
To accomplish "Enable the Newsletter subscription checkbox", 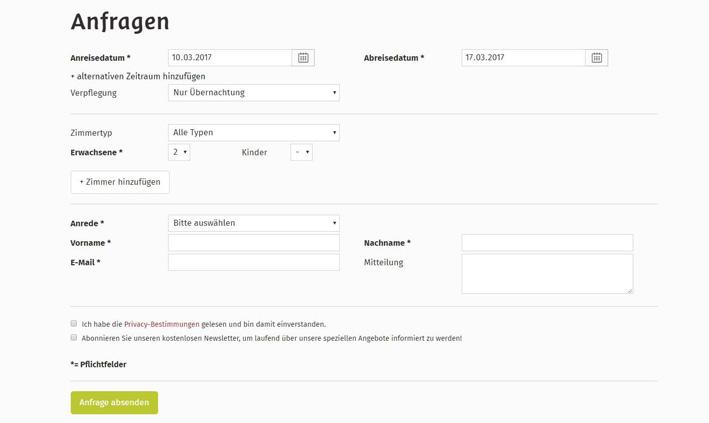I will point(74,337).
